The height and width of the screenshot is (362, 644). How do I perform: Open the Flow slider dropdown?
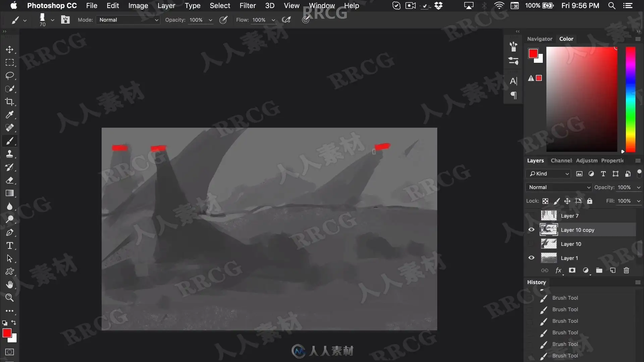coord(273,20)
